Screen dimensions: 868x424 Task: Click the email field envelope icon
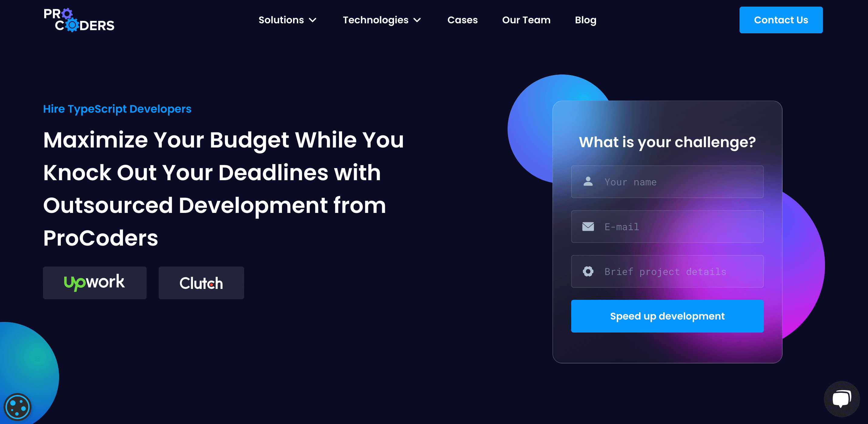(588, 227)
